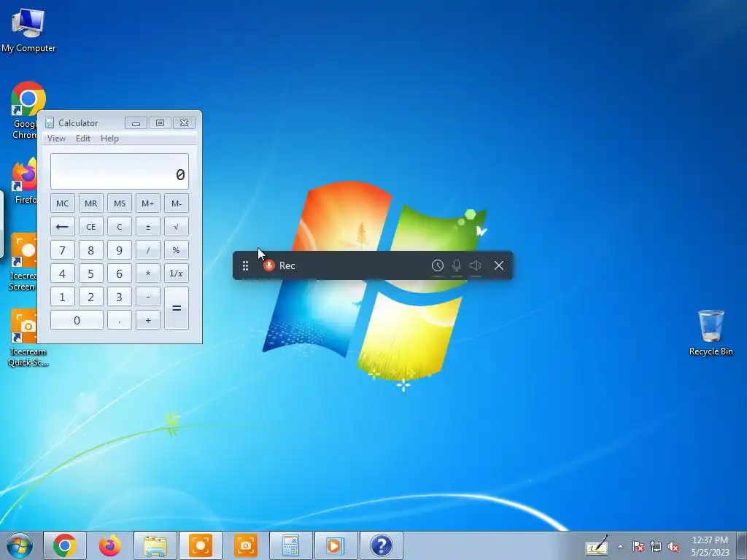Open Firefox from the taskbar

coord(110,545)
